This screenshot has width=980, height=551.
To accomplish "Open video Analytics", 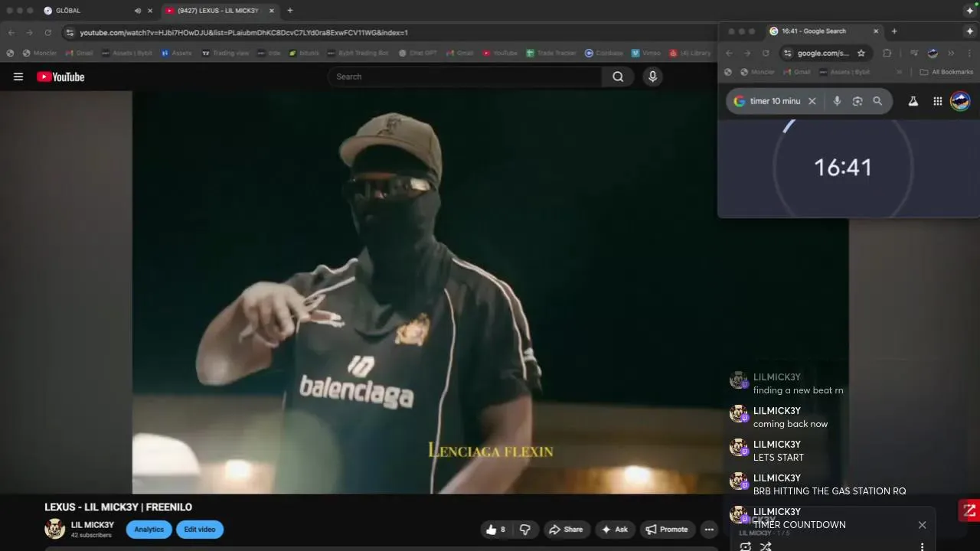I will point(149,530).
